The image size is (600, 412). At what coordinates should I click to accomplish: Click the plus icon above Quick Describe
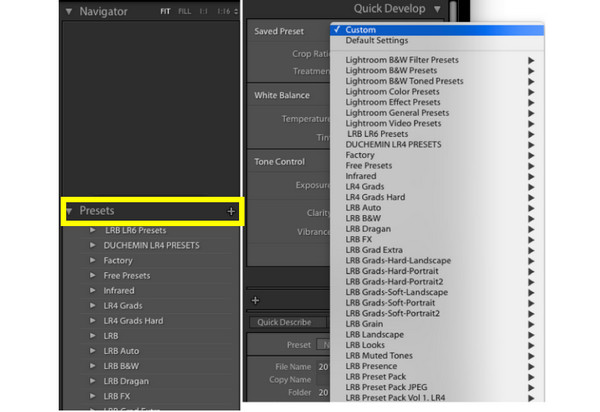(256, 301)
